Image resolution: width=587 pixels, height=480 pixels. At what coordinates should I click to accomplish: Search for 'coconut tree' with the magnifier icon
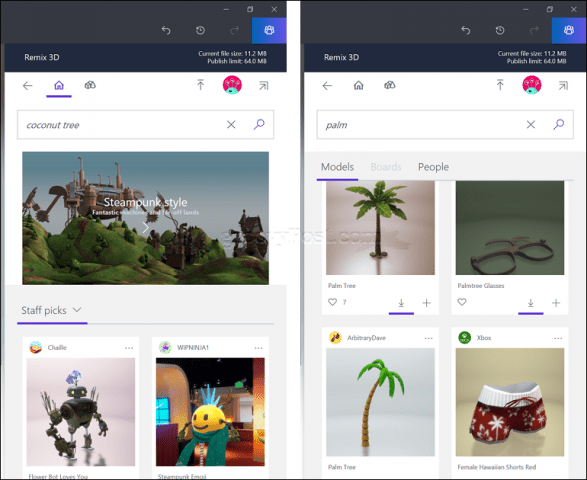tap(259, 124)
